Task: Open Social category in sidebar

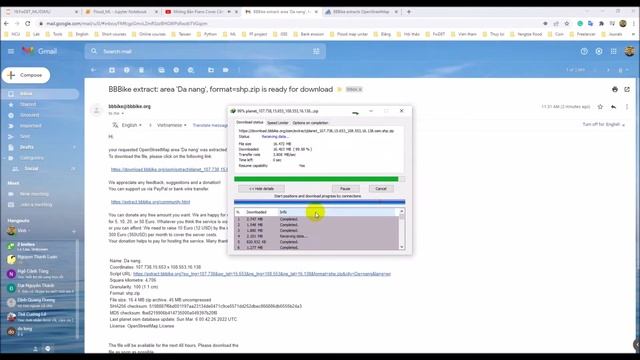Action: click(31, 169)
